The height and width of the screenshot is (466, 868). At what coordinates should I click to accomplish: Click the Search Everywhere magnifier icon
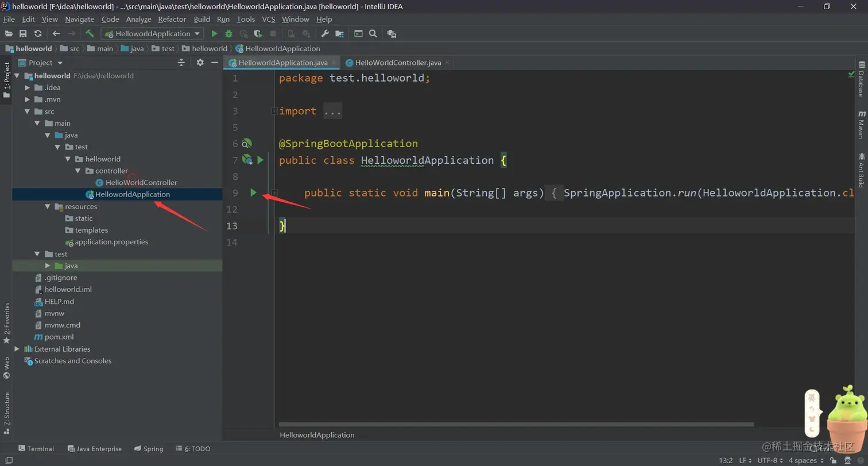tap(373, 34)
